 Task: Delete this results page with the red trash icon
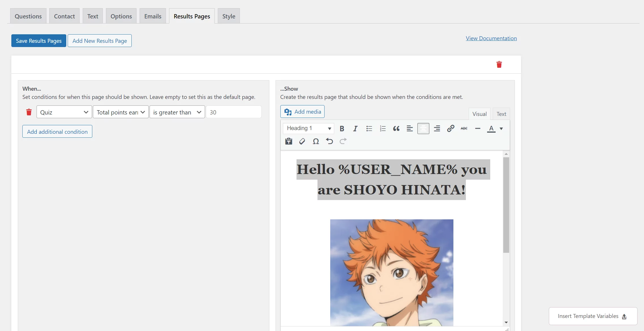point(499,64)
